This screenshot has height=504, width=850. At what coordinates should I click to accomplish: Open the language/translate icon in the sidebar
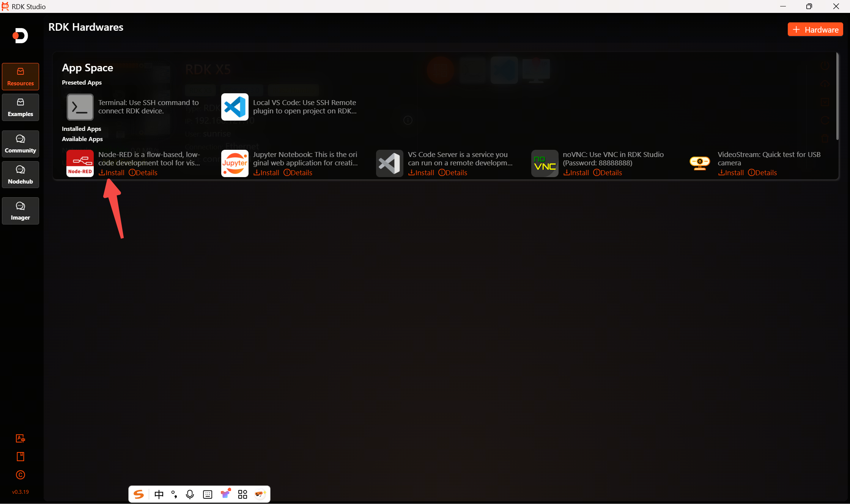click(x=20, y=438)
